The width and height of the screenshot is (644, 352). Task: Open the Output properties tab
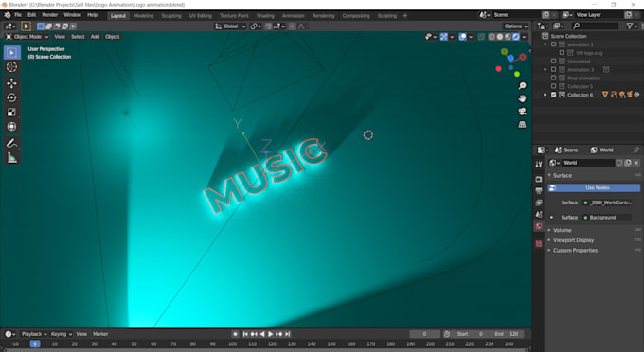[x=539, y=191]
